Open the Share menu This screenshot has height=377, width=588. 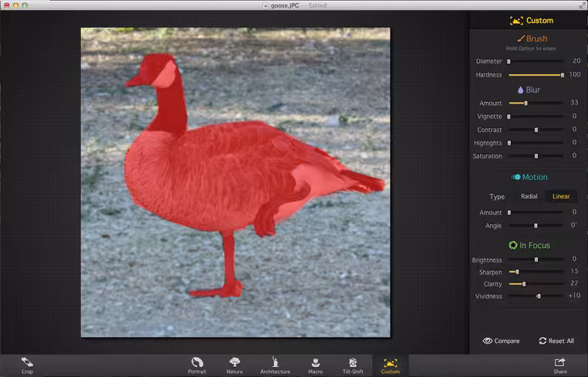[560, 365]
